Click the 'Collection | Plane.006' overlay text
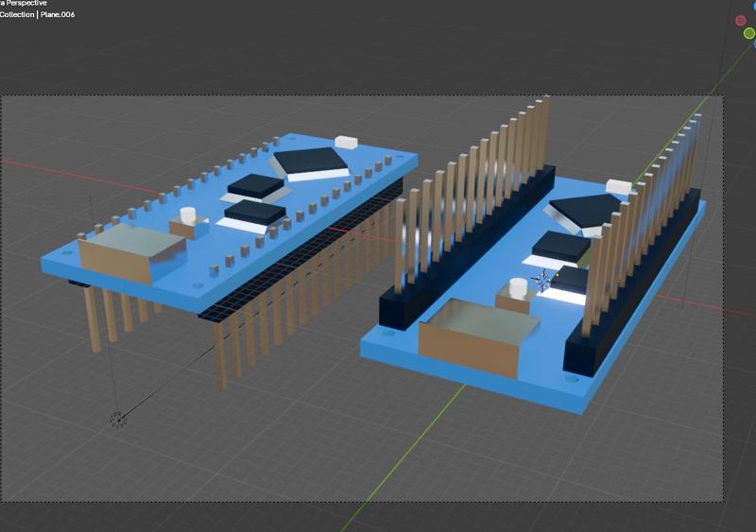756x532 pixels. tap(37, 14)
